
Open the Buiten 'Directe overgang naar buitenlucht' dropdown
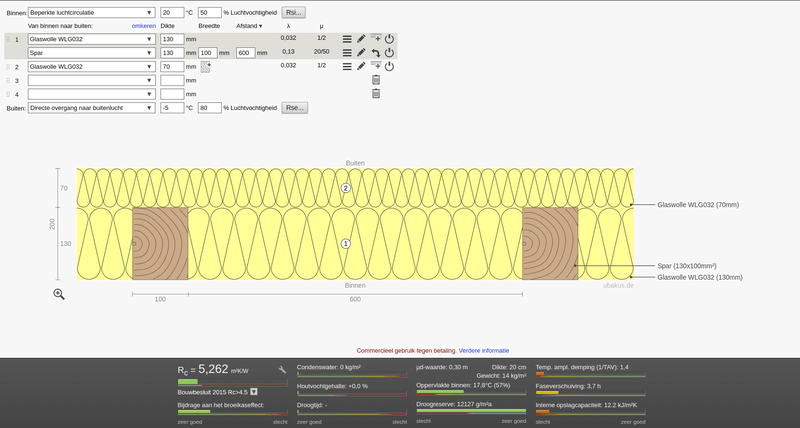[92, 107]
